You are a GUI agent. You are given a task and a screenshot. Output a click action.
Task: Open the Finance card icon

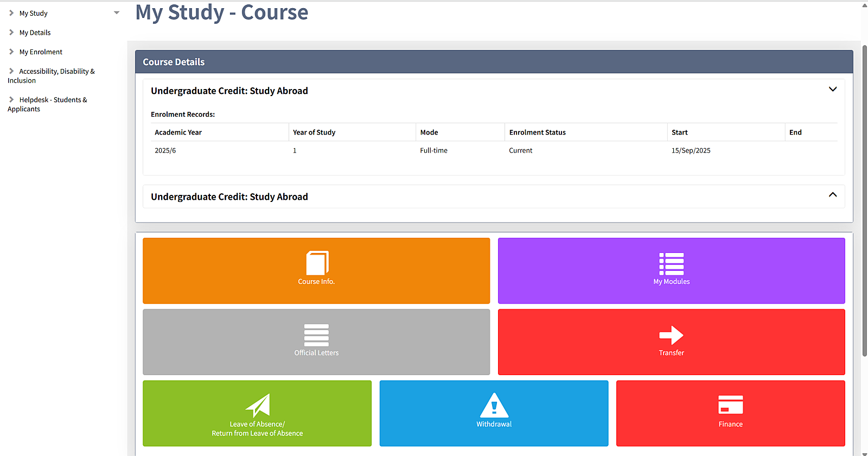pos(730,405)
